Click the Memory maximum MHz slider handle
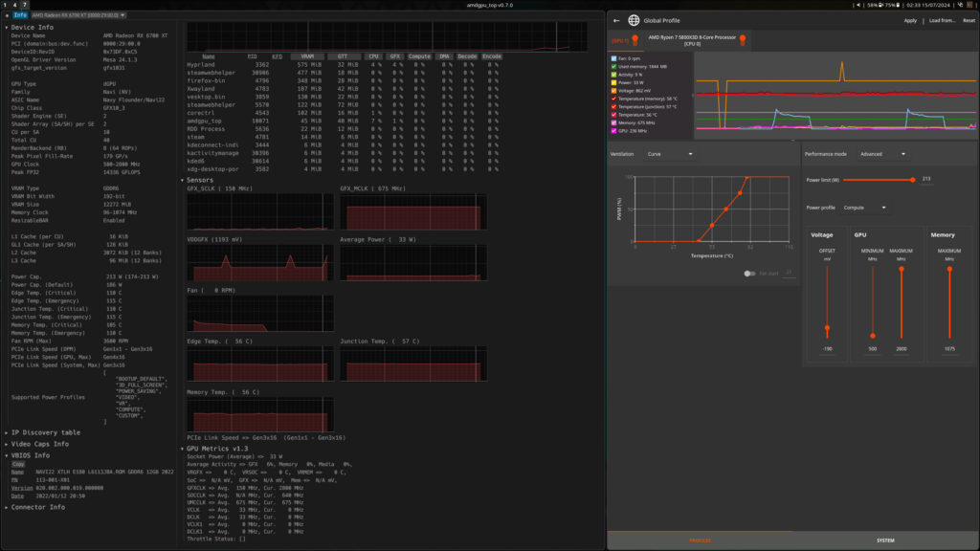The image size is (980, 551). (949, 269)
